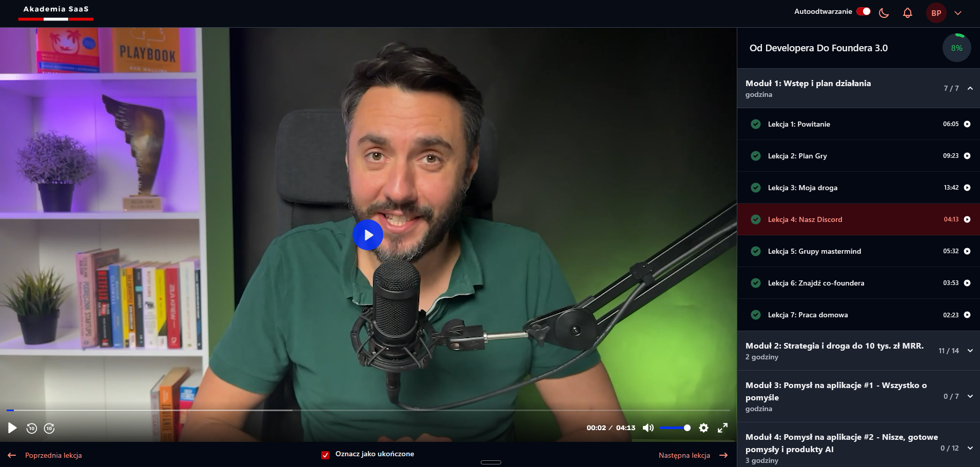The image size is (980, 467).
Task: Go to Następna lekcja
Action: pos(693,455)
